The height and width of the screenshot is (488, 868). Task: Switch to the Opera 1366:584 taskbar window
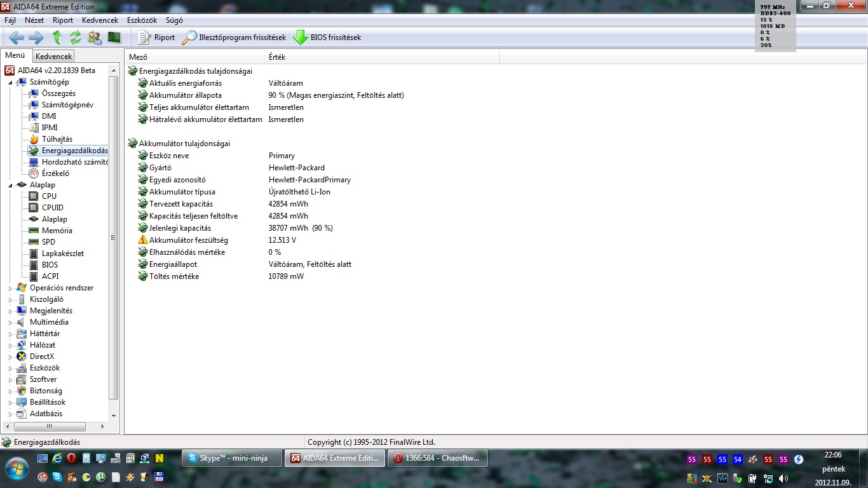point(438,458)
